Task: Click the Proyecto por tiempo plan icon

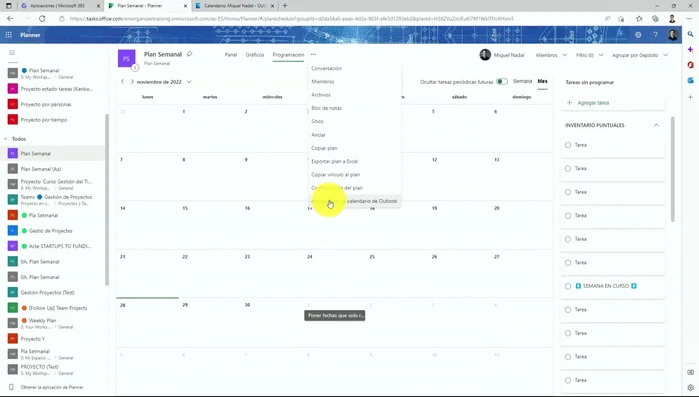Action: pos(12,120)
